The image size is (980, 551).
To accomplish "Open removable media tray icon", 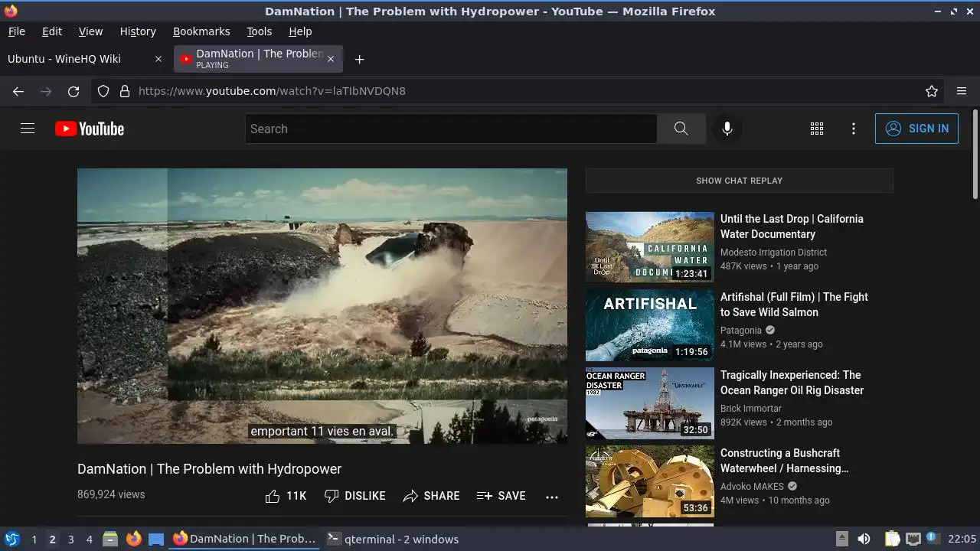I will click(x=841, y=539).
